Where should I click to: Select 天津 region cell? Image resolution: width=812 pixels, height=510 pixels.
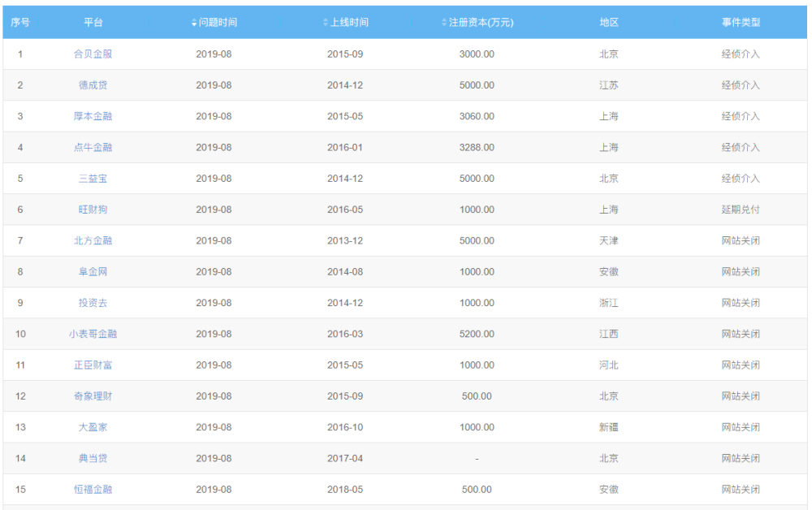pos(609,240)
